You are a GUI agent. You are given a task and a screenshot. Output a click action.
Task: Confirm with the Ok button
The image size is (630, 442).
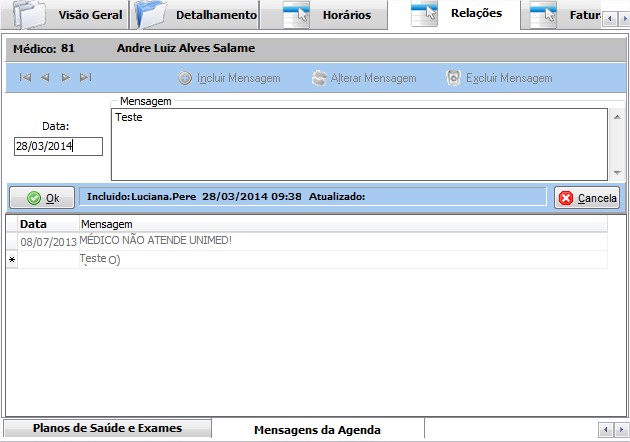tap(42, 198)
